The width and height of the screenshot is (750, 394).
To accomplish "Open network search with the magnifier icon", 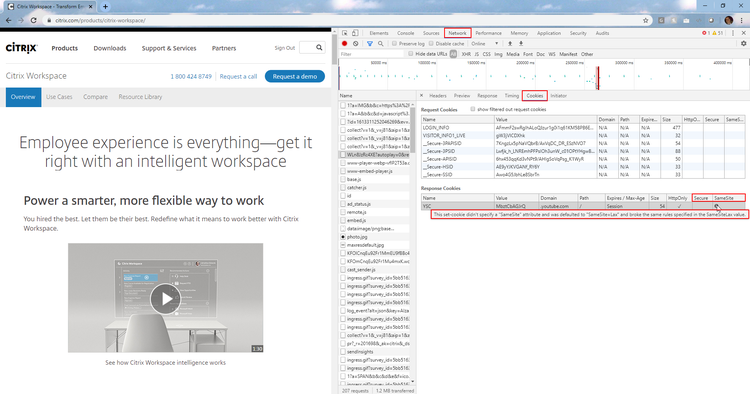I will 381,44.
